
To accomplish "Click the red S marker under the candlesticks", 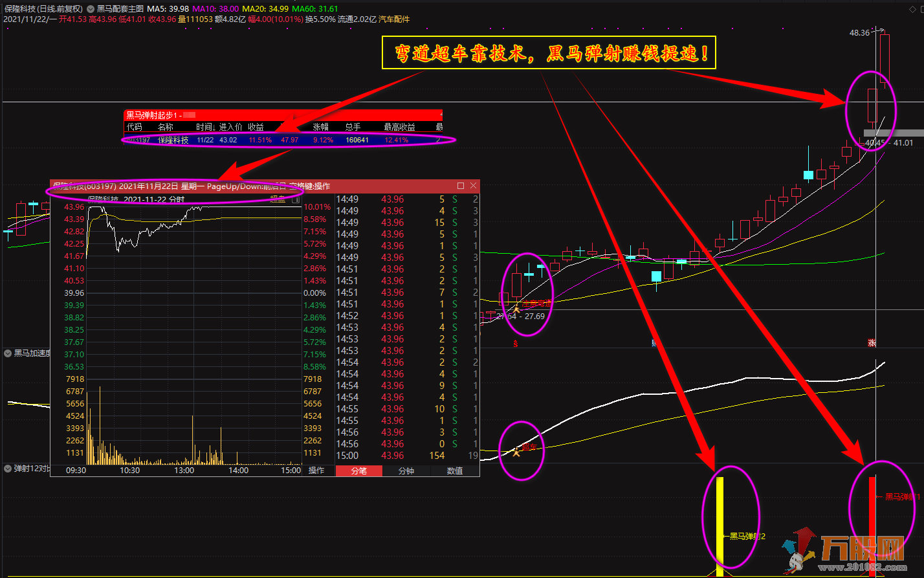I will coord(516,342).
